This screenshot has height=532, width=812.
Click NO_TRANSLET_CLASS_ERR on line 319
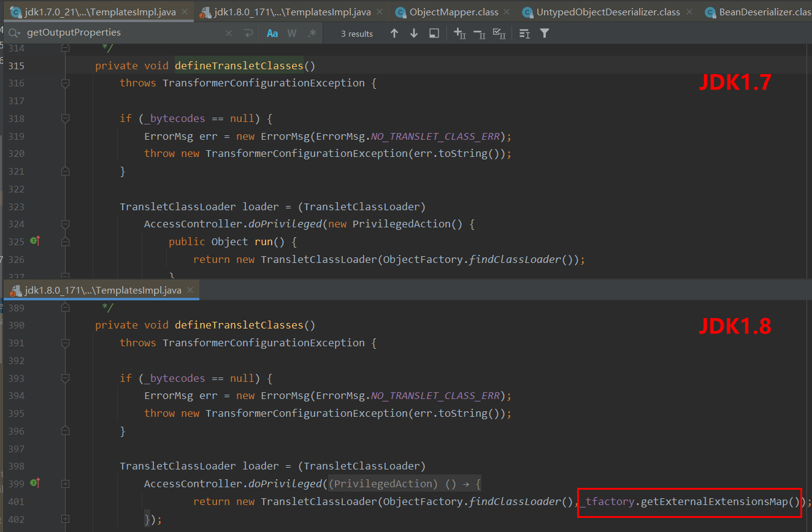pos(435,136)
